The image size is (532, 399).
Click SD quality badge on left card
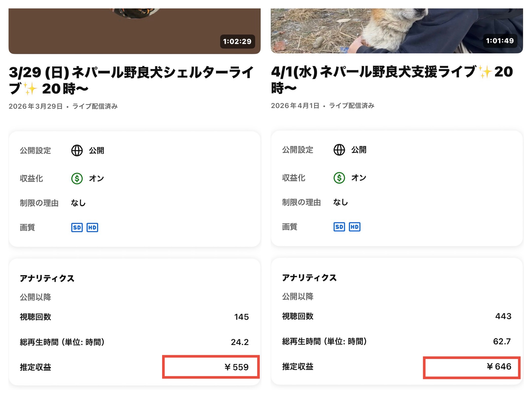(x=77, y=227)
